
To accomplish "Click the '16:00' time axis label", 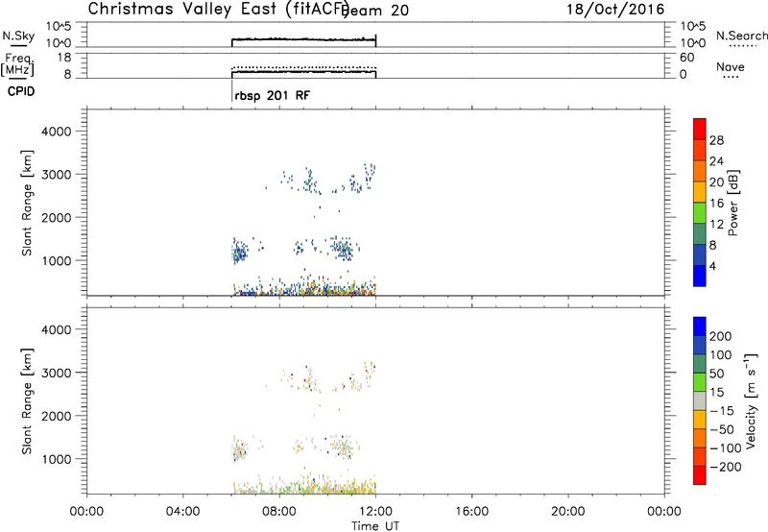I will pos(471,512).
